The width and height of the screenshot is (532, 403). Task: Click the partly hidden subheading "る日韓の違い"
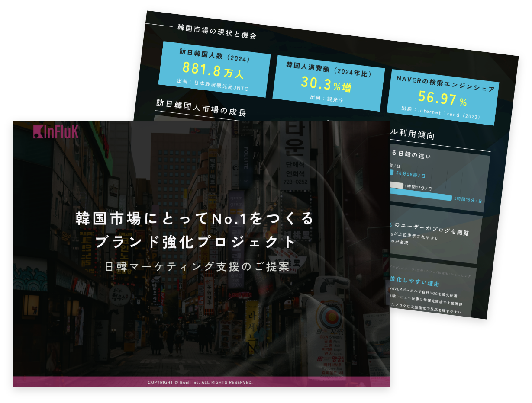click(410, 154)
